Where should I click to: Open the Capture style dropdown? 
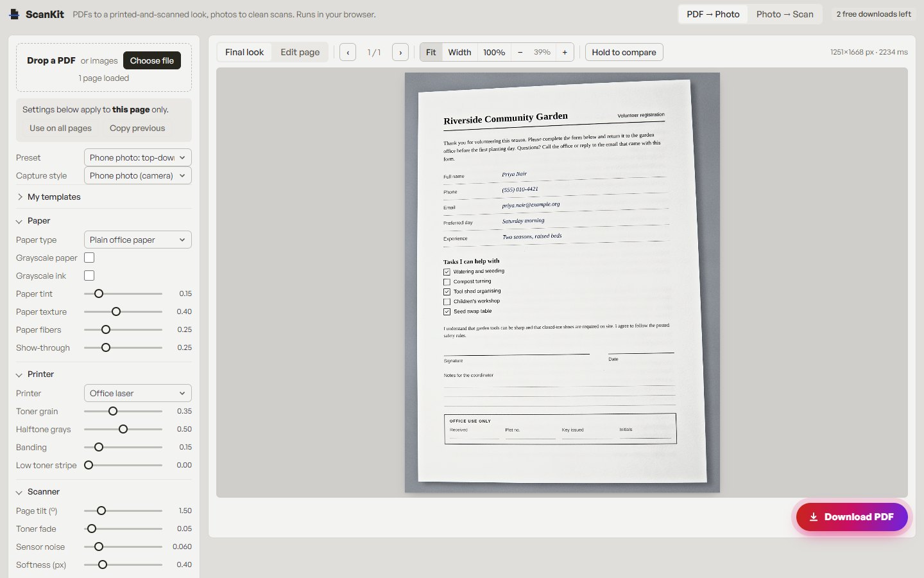coord(138,175)
